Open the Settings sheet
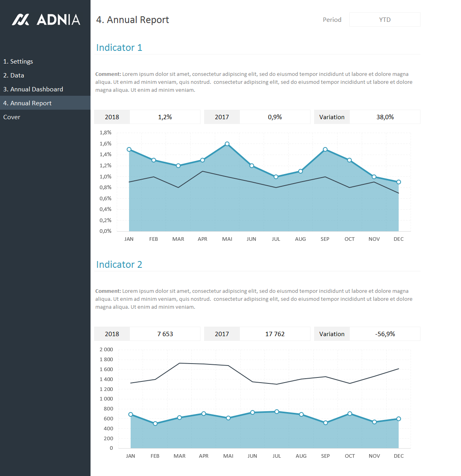This screenshot has width=461, height=476. pos(18,62)
